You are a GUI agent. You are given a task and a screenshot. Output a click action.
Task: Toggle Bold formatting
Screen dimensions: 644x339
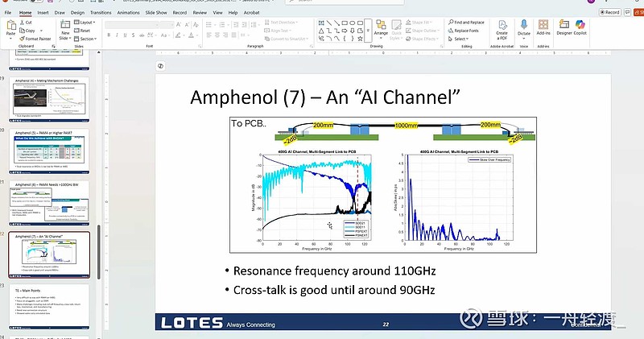[x=109, y=35]
